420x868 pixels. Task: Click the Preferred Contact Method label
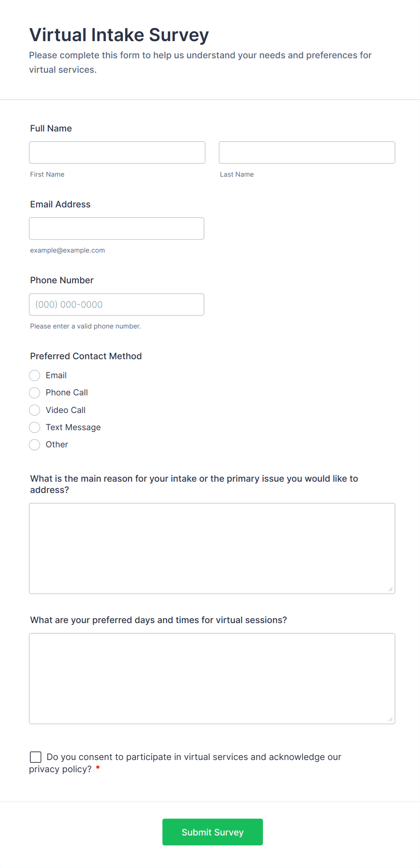point(86,356)
